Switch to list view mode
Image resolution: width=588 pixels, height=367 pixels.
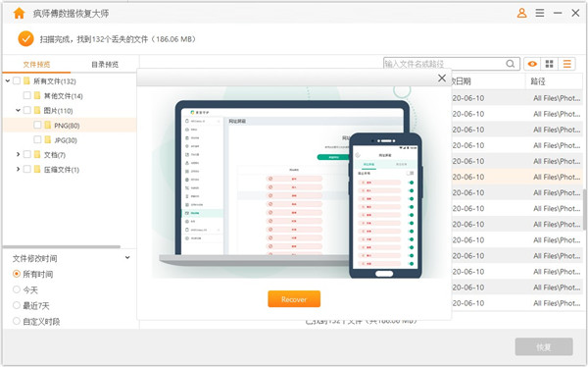567,64
